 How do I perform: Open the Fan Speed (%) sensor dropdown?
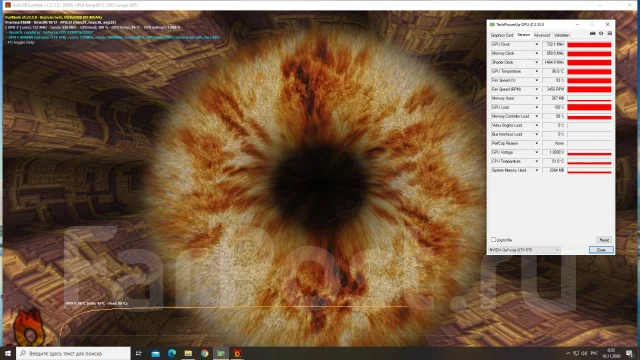pos(536,80)
